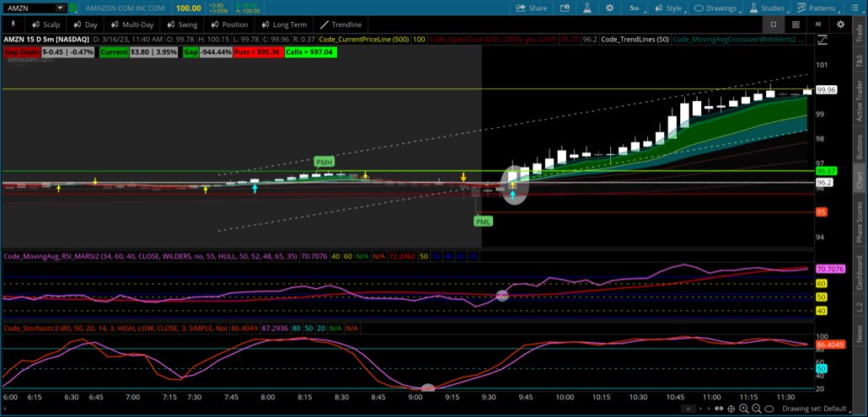
Task: Select the Day chart preset
Action: click(85, 24)
